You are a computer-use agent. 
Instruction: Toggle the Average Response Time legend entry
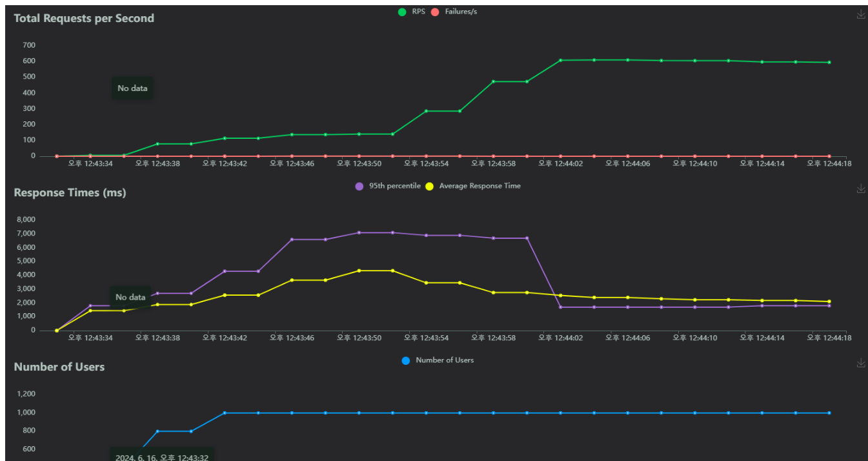[x=472, y=186]
